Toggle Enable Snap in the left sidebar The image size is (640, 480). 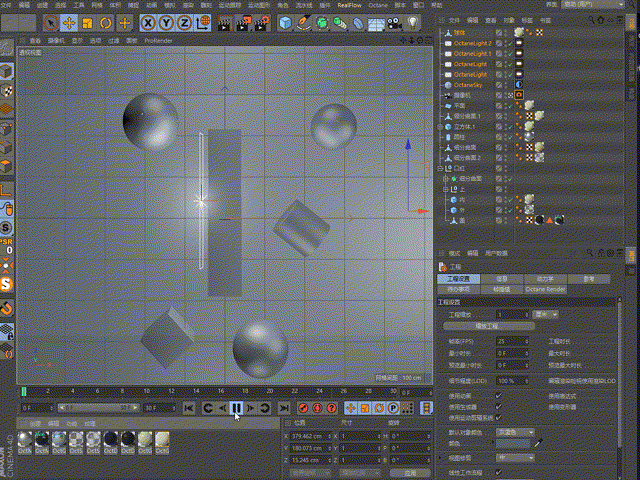click(7, 308)
